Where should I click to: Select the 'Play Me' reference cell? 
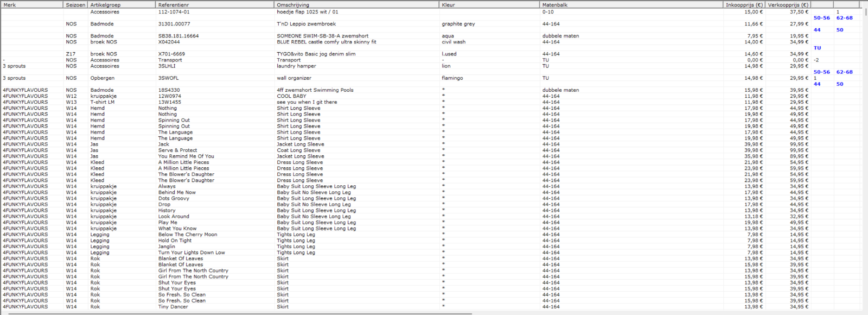tap(168, 222)
